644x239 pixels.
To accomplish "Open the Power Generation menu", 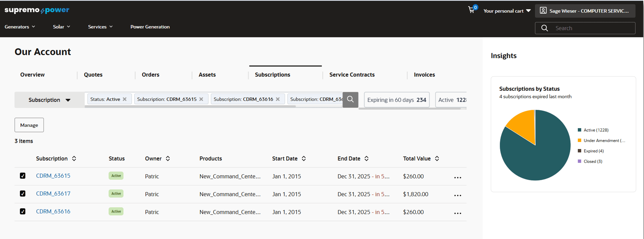I will [150, 27].
